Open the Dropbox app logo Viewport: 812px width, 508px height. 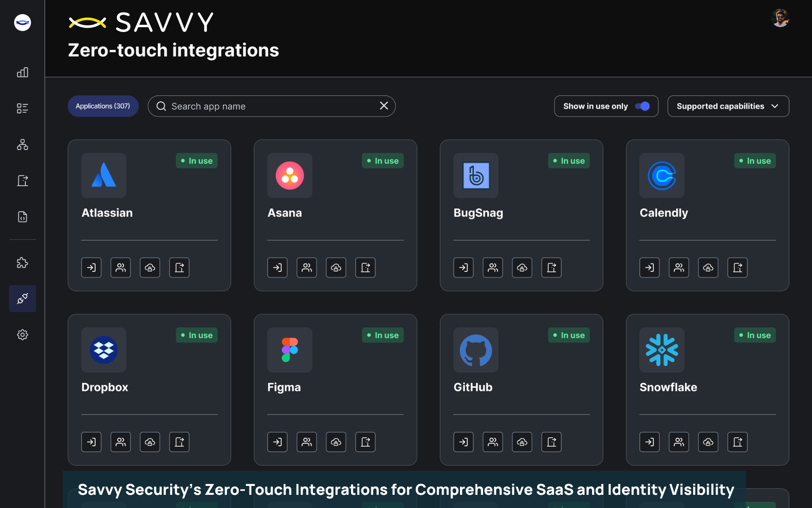[104, 350]
